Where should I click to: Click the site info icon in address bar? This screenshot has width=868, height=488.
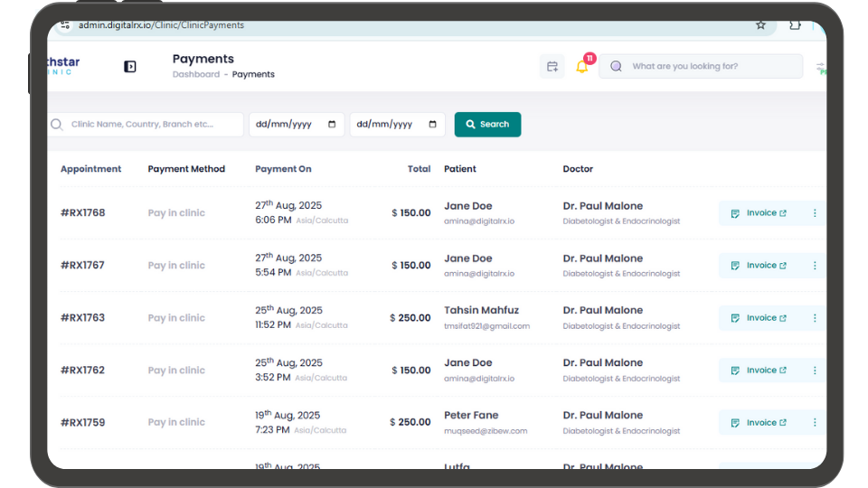click(64, 25)
